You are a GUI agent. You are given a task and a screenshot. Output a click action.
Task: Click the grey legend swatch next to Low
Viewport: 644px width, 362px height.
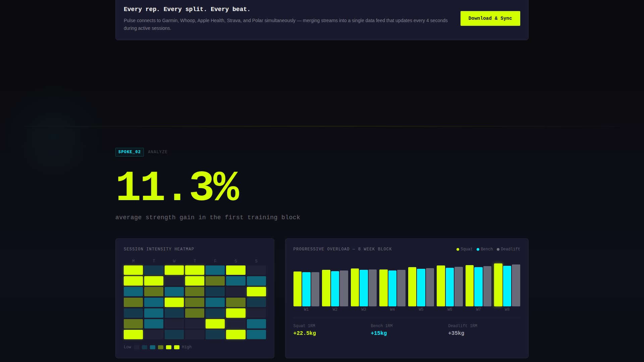click(137, 347)
